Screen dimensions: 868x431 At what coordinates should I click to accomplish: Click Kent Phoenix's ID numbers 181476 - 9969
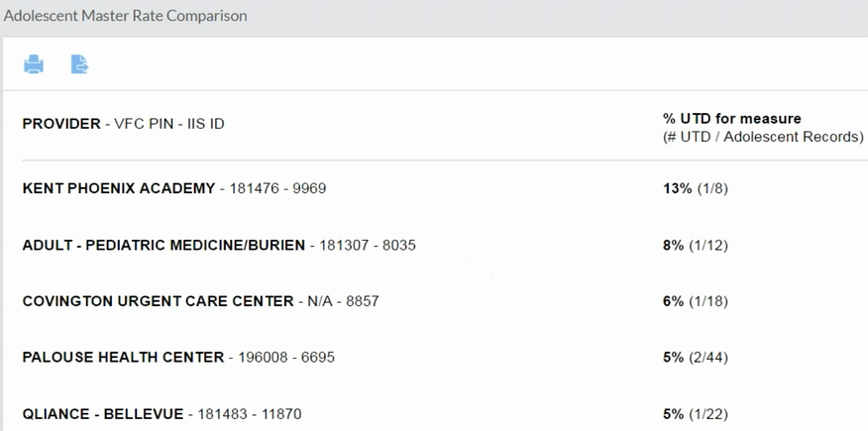(277, 188)
